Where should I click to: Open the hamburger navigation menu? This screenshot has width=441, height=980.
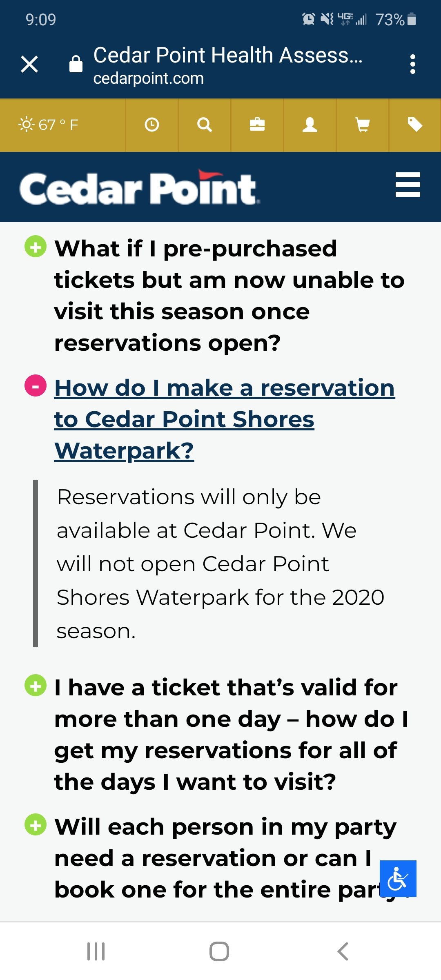(408, 185)
